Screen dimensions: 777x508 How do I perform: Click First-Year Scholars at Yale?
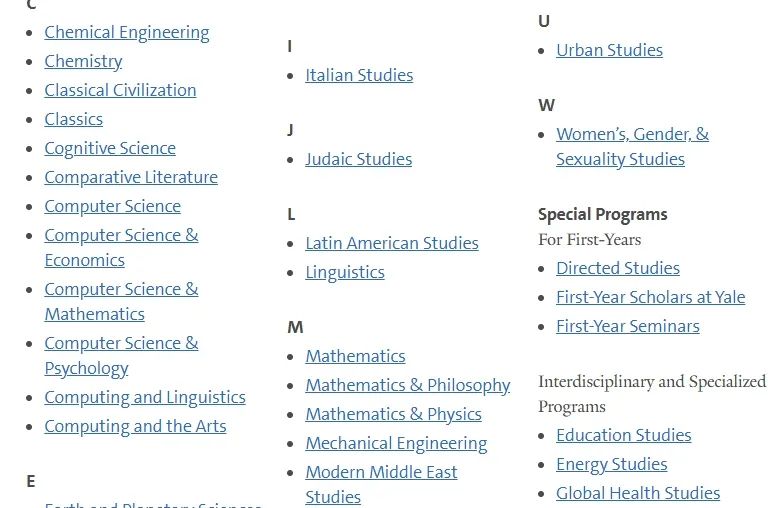(651, 297)
